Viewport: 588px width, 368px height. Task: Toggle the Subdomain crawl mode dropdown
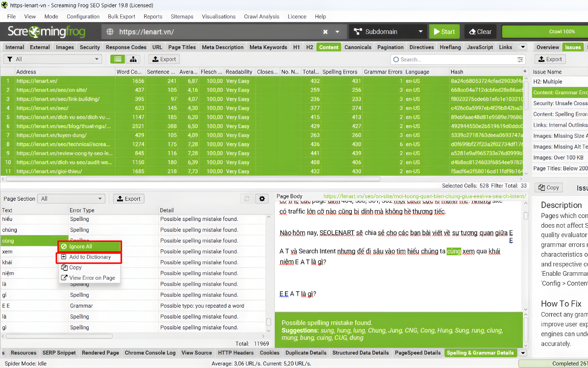tap(387, 32)
